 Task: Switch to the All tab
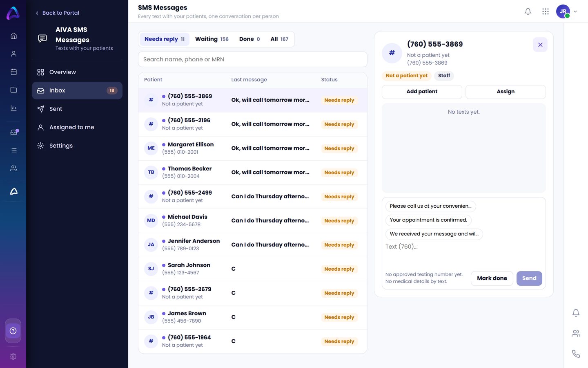(279, 39)
